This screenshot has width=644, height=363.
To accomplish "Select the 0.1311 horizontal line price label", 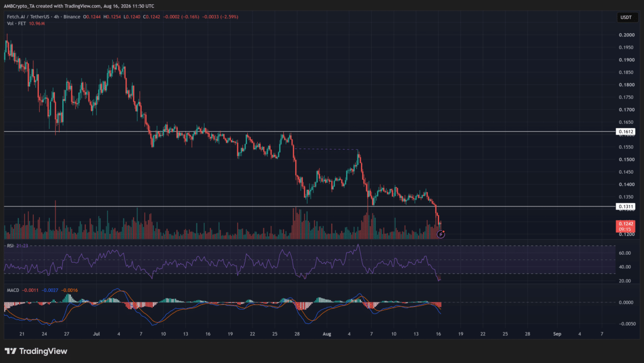I will pos(626,206).
